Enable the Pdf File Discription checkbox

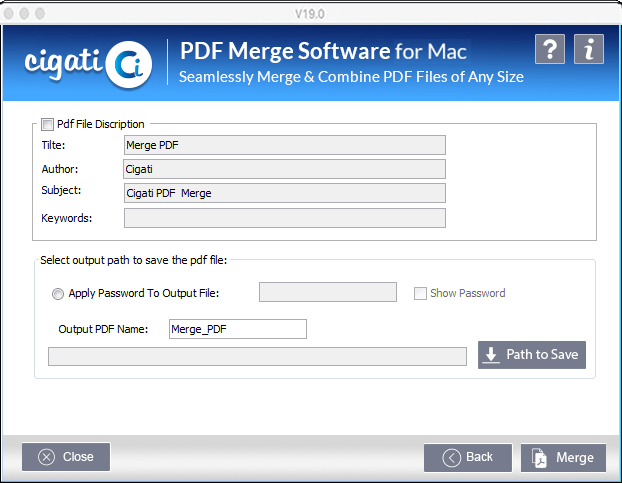[x=47, y=125]
